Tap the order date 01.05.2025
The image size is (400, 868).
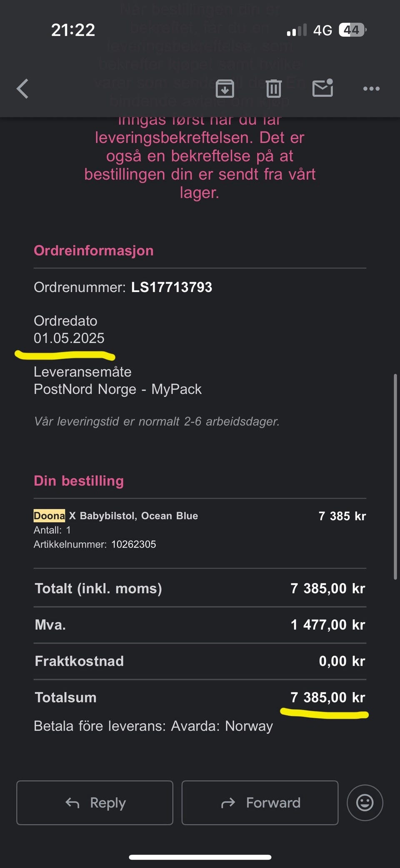coord(69,338)
